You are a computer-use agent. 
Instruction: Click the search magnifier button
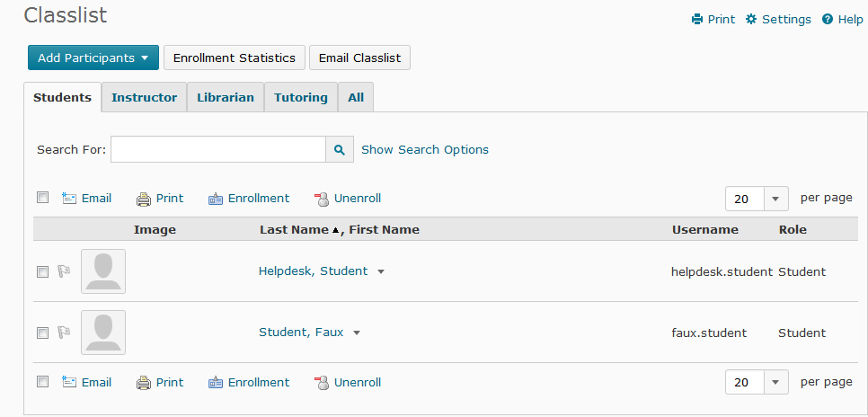339,150
